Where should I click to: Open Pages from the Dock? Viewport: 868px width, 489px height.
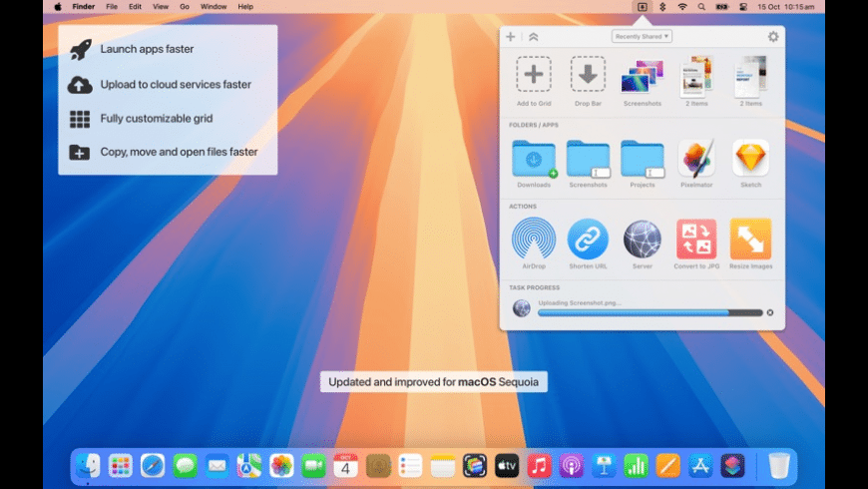668,465
